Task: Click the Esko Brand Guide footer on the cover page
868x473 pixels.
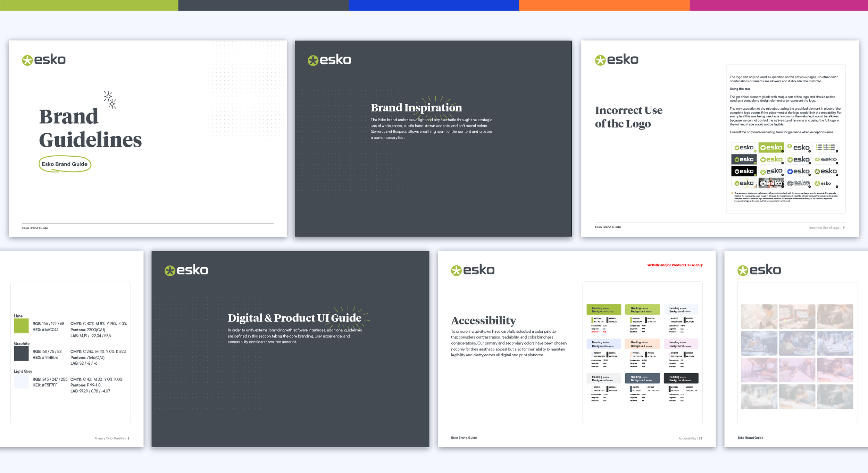Action: point(35,228)
